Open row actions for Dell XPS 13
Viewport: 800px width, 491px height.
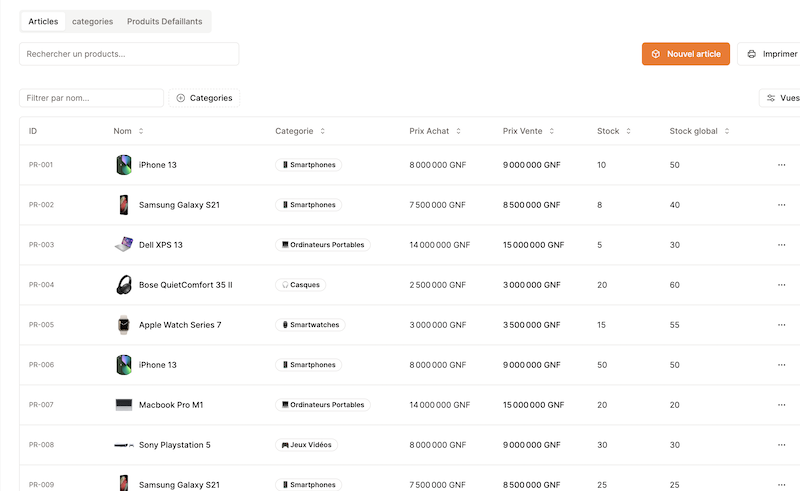[781, 245]
